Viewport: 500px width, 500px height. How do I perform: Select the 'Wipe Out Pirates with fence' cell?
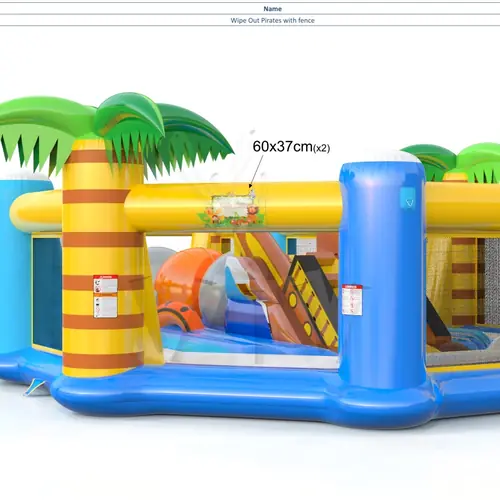click(272, 20)
